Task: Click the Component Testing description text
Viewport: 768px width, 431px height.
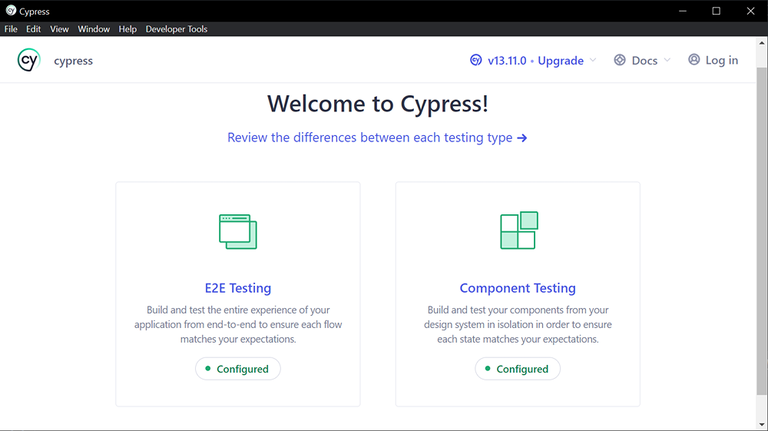Action: (518, 324)
